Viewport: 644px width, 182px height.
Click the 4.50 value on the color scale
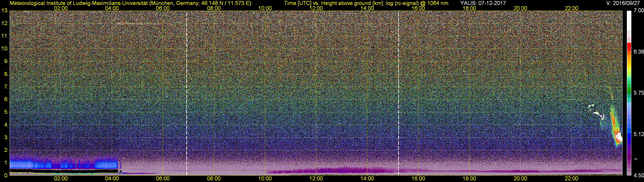click(x=639, y=176)
